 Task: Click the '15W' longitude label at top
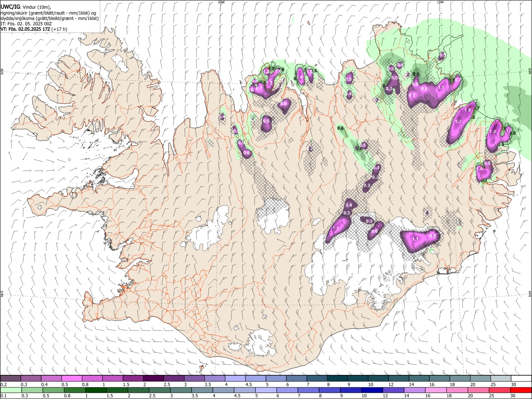440,2
